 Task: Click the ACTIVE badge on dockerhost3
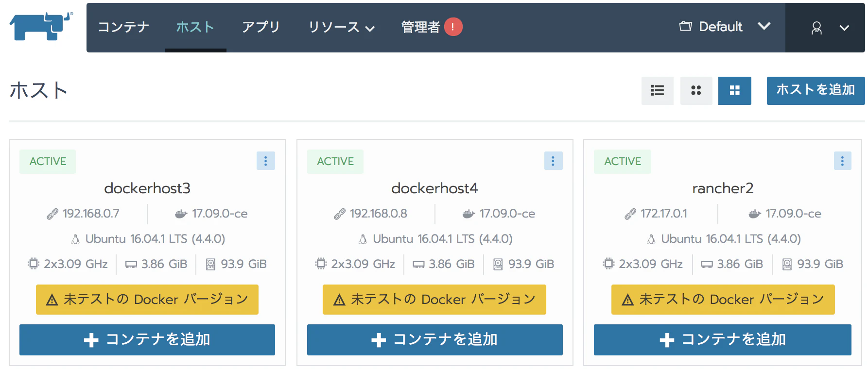48,161
